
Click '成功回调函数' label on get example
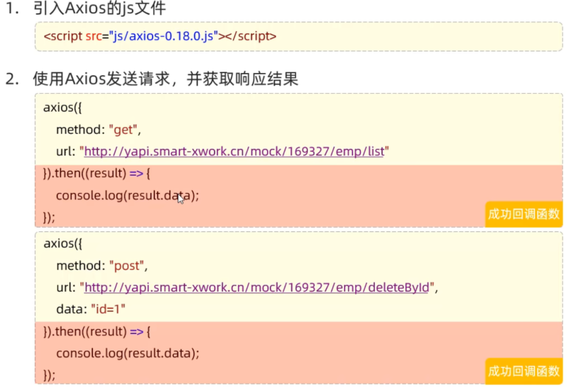[x=524, y=214]
